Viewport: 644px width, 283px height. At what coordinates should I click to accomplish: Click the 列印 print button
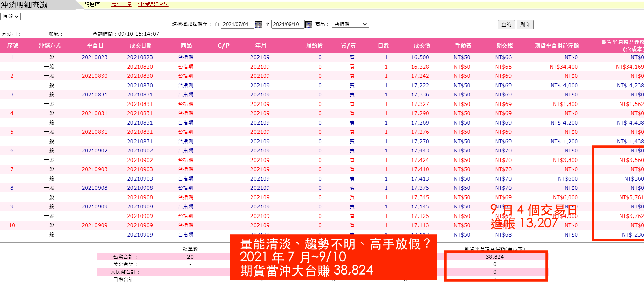click(525, 25)
